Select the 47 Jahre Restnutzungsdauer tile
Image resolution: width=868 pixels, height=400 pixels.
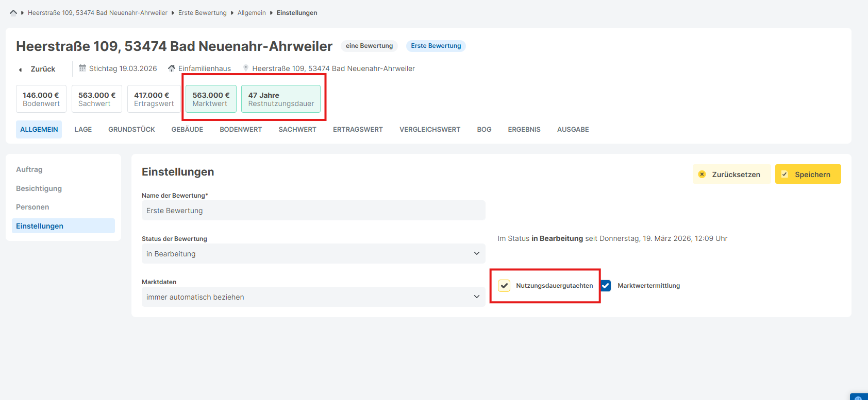click(281, 99)
